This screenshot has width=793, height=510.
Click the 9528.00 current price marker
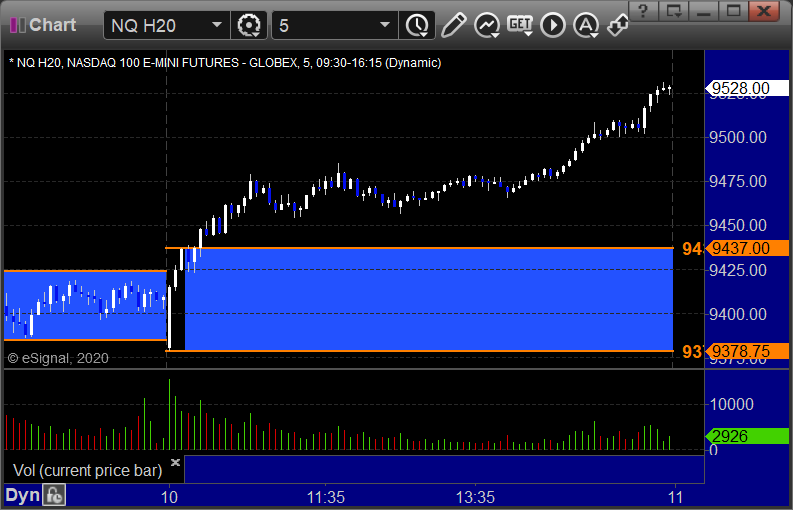coord(747,89)
